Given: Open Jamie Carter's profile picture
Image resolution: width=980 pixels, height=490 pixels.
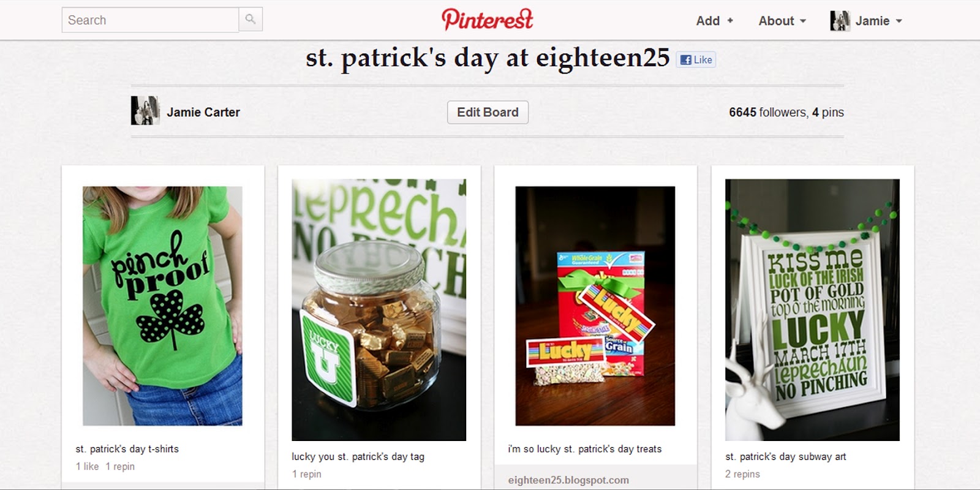Looking at the screenshot, I should point(145,111).
